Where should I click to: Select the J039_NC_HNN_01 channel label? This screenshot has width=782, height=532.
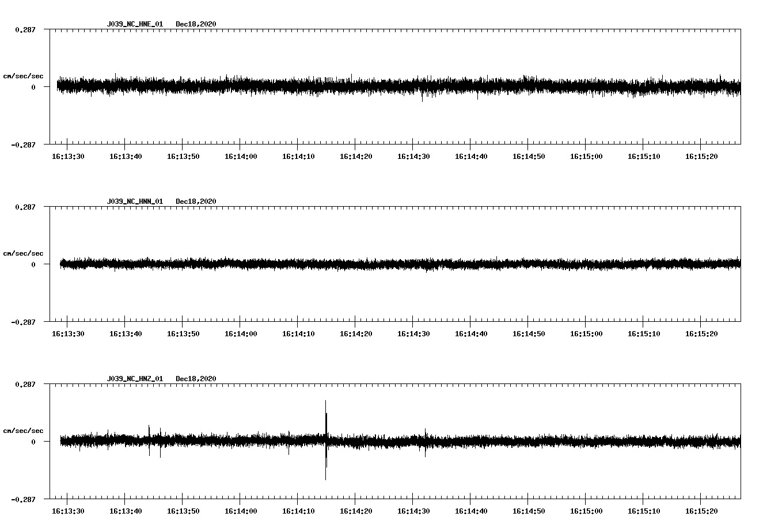pyautogui.click(x=134, y=202)
